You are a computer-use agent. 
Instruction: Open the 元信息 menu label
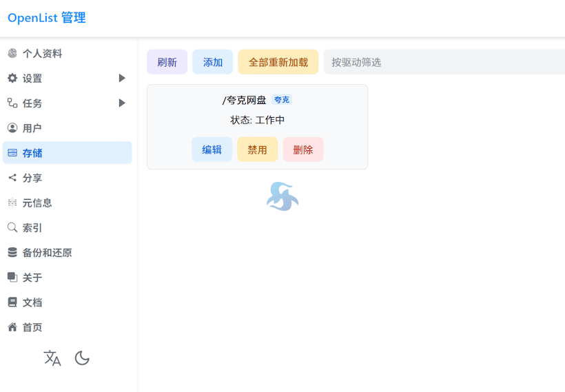37,203
